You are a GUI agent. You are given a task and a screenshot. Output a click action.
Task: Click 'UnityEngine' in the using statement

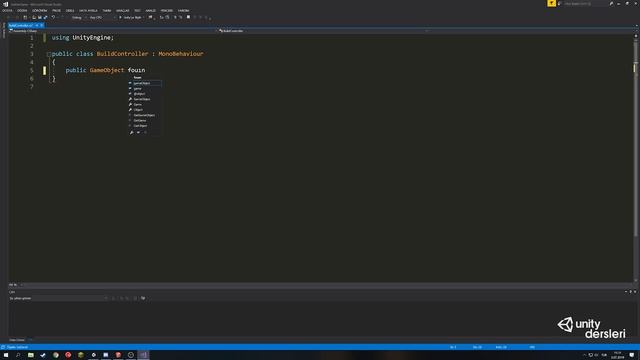point(91,38)
